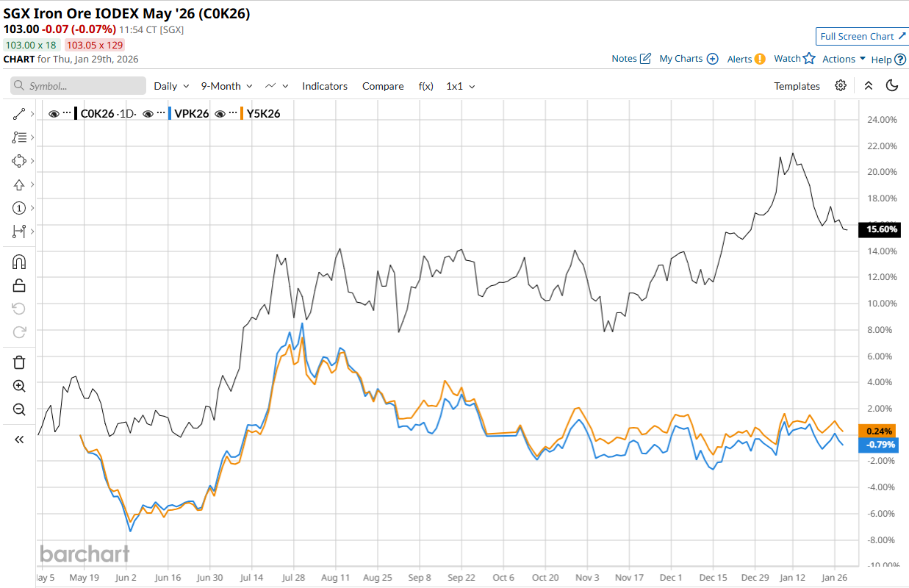
Task: Zoom in using the magnifier plus icon
Action: [19, 386]
